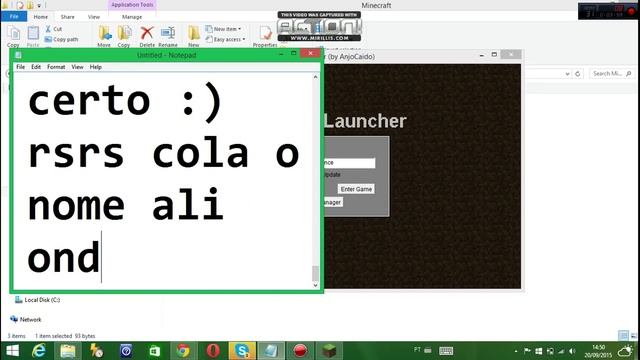Switch to the Explorer View ribbon tab
This screenshot has width=640, height=360.
click(94, 17)
